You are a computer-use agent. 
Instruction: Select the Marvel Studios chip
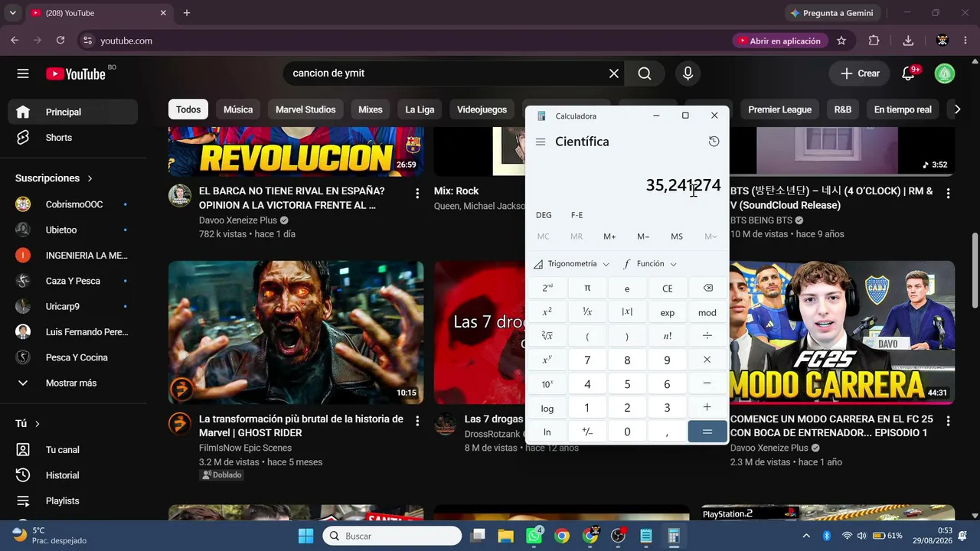tap(305, 109)
